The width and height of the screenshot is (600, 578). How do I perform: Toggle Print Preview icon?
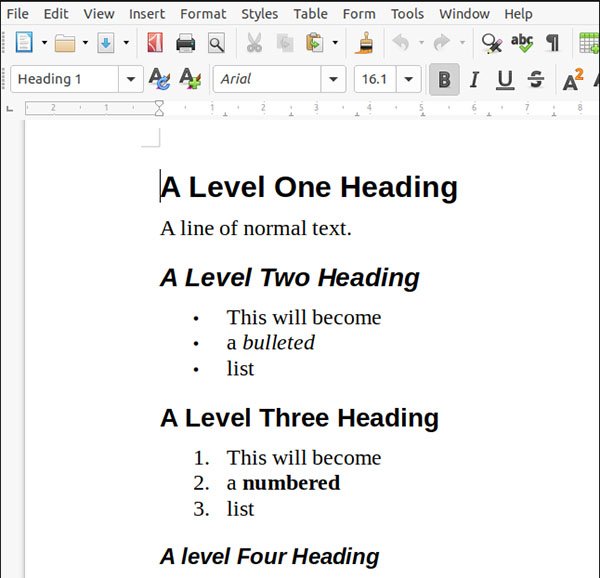pyautogui.click(x=216, y=43)
